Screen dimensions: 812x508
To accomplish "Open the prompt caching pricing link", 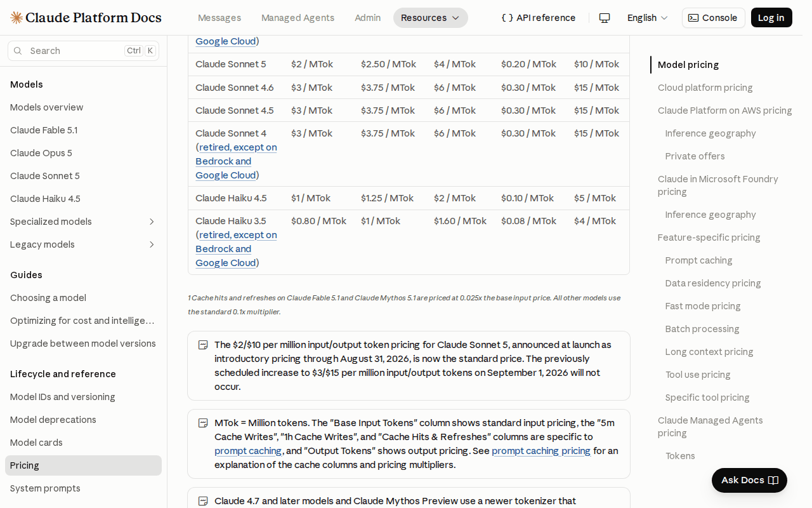I will click(x=541, y=451).
